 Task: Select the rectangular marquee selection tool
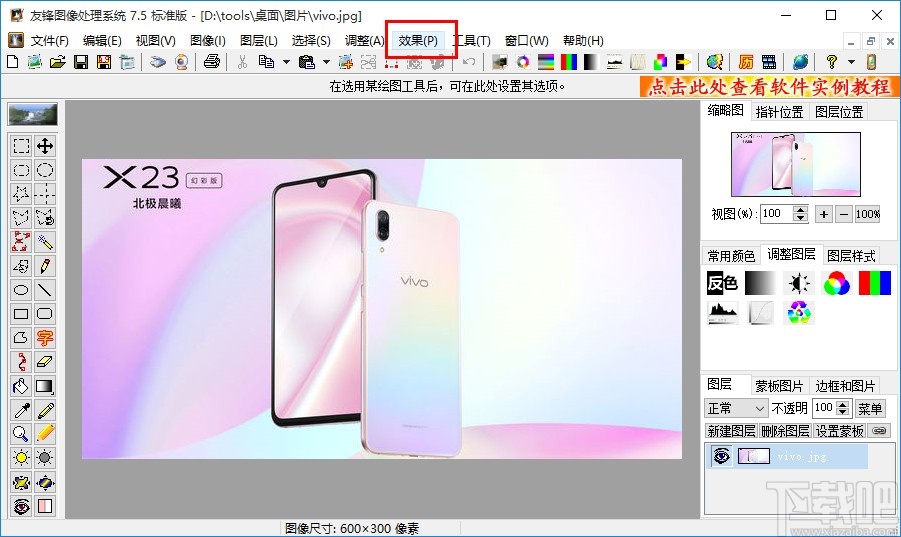click(21, 146)
